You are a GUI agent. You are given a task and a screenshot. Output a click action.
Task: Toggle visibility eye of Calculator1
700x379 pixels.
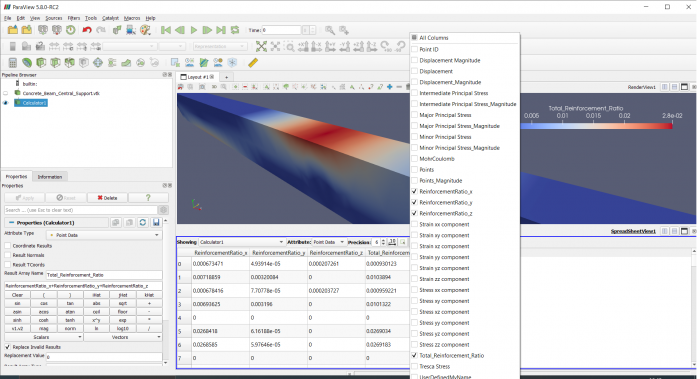tap(6, 103)
